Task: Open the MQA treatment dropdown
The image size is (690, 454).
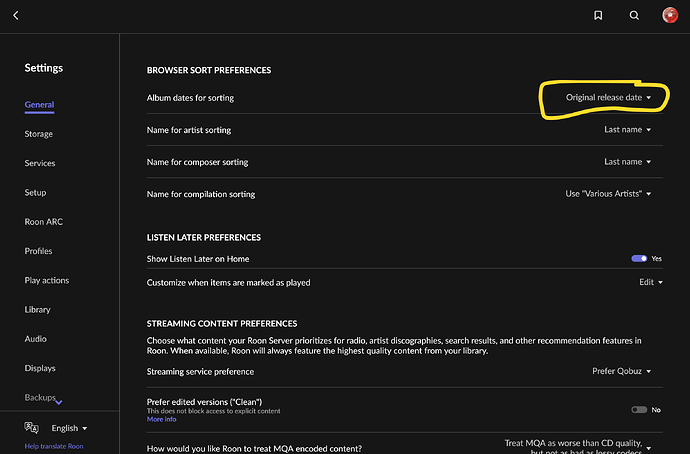Action: [x=577, y=447]
